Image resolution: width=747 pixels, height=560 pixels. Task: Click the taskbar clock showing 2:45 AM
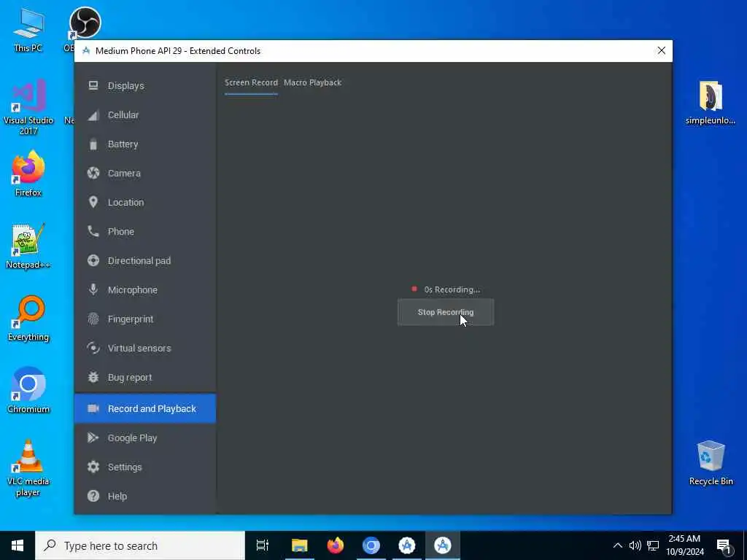[x=684, y=545]
